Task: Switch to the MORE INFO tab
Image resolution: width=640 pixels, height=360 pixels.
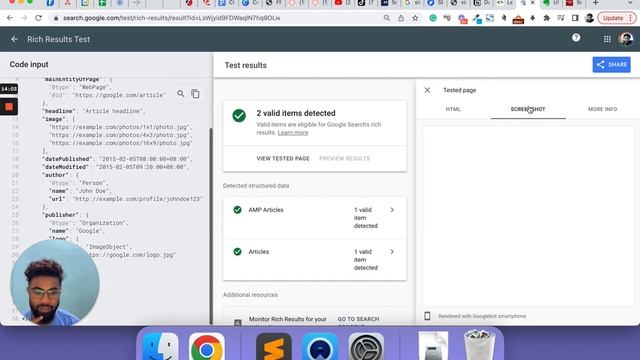Action: 602,109
